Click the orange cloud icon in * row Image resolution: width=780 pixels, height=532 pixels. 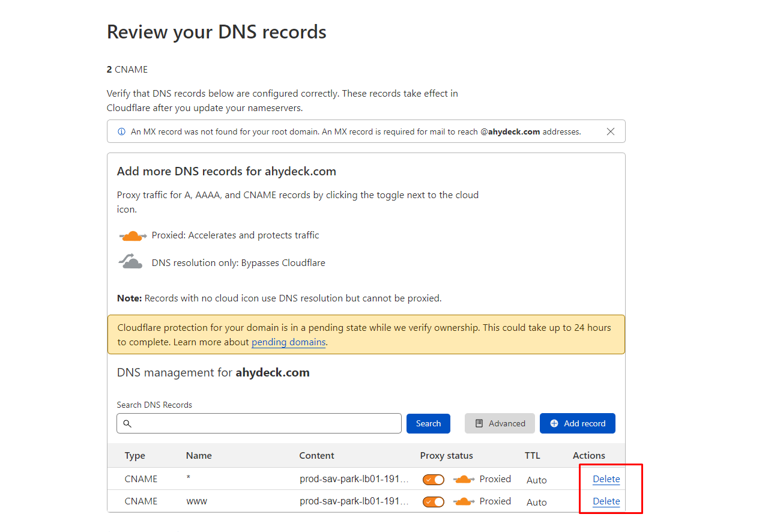pos(464,479)
